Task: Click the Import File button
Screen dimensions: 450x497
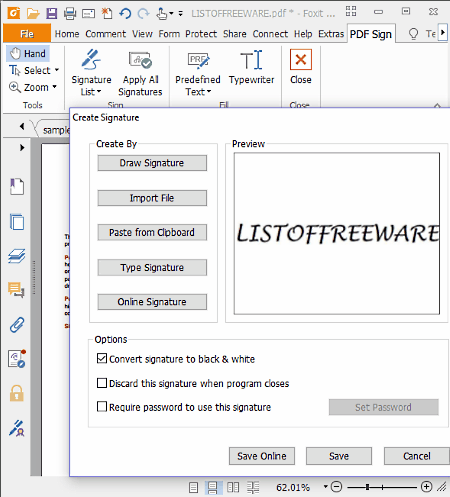Action: (x=152, y=198)
